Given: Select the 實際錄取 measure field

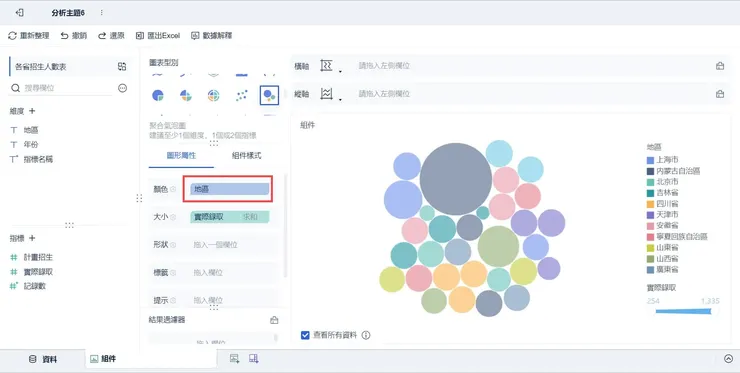Looking at the screenshot, I should coord(38,272).
